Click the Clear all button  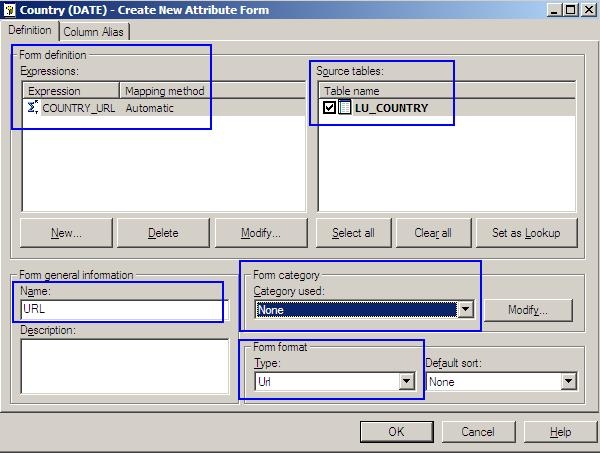[432, 233]
